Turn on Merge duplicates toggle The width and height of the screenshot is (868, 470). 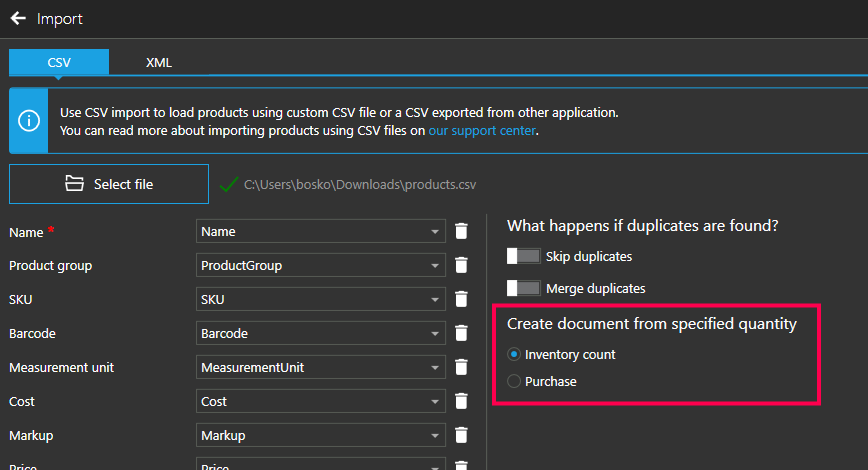point(524,289)
